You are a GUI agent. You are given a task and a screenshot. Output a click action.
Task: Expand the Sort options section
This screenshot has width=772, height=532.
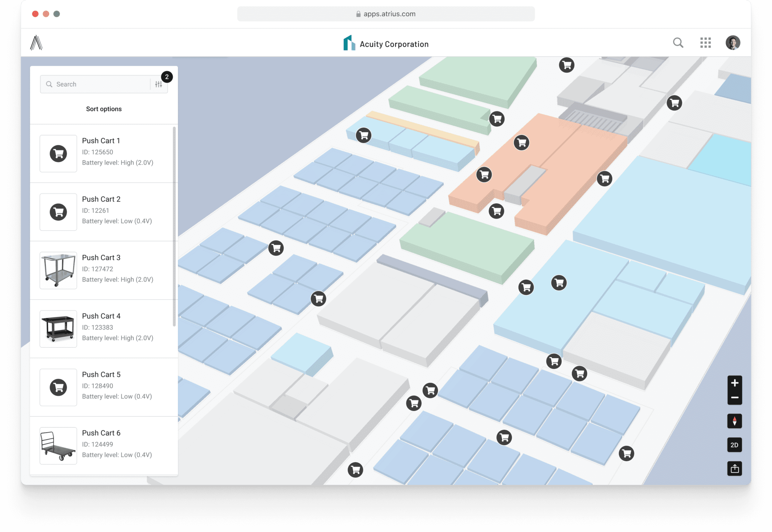[x=104, y=109]
